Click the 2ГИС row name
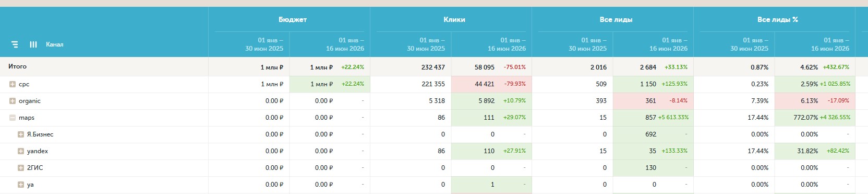This screenshot has width=868, height=194. coord(35,168)
